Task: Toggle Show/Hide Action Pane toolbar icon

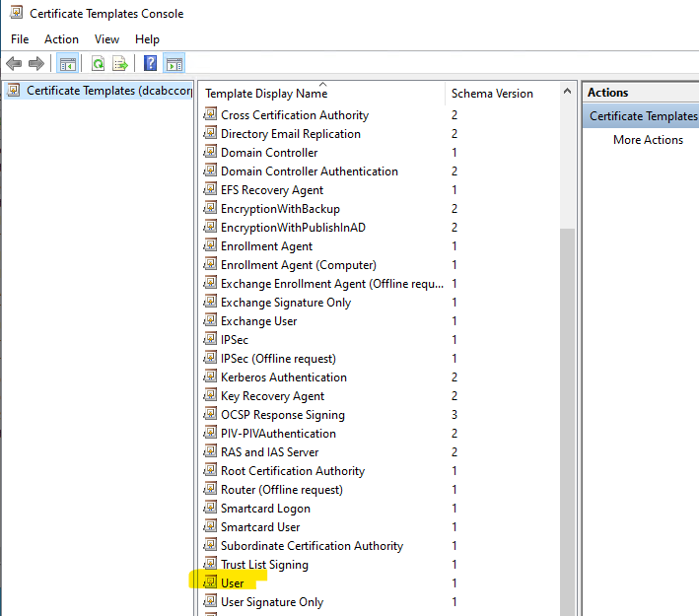Action: point(174,64)
